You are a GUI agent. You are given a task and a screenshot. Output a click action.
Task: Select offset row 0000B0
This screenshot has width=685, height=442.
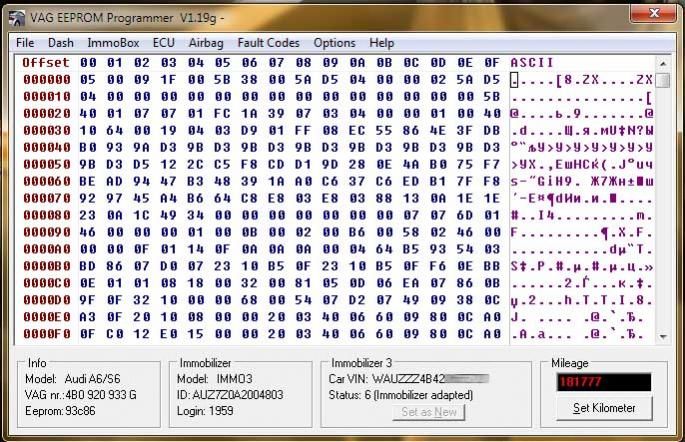point(47,266)
